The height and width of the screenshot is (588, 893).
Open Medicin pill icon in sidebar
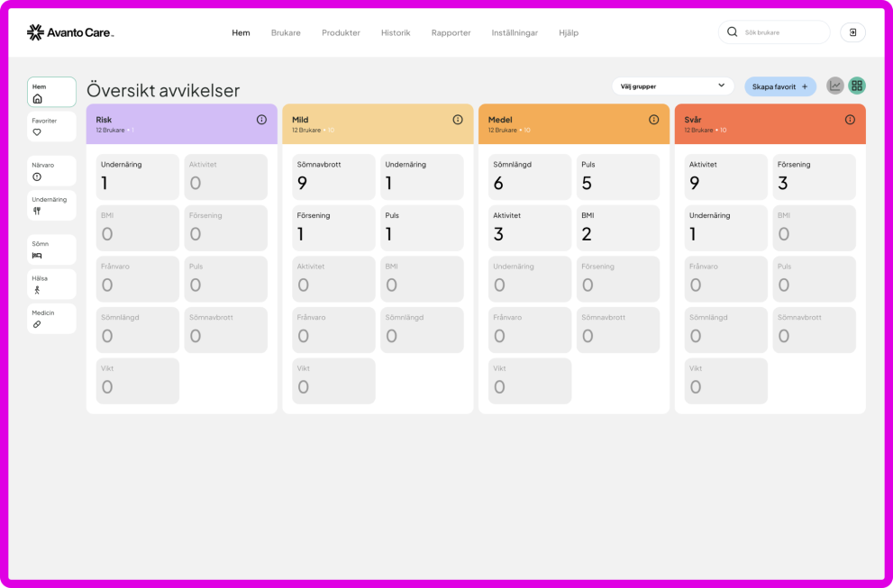point(37,324)
